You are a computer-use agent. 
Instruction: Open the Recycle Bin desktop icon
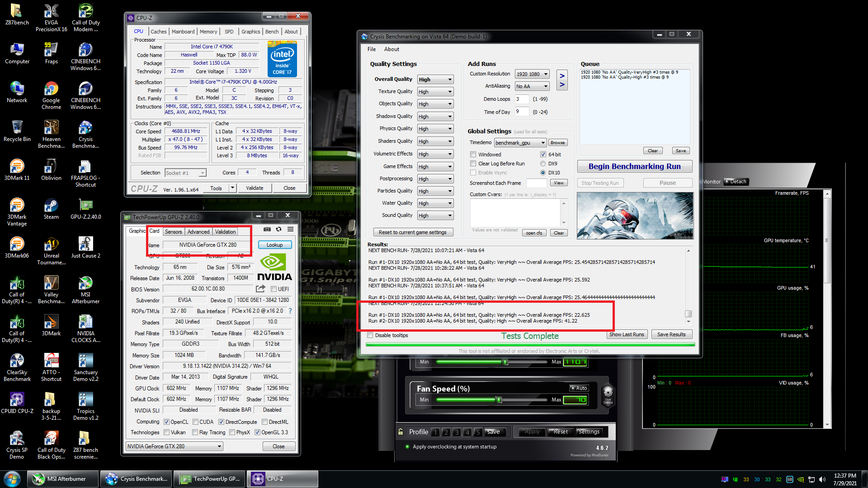click(17, 131)
